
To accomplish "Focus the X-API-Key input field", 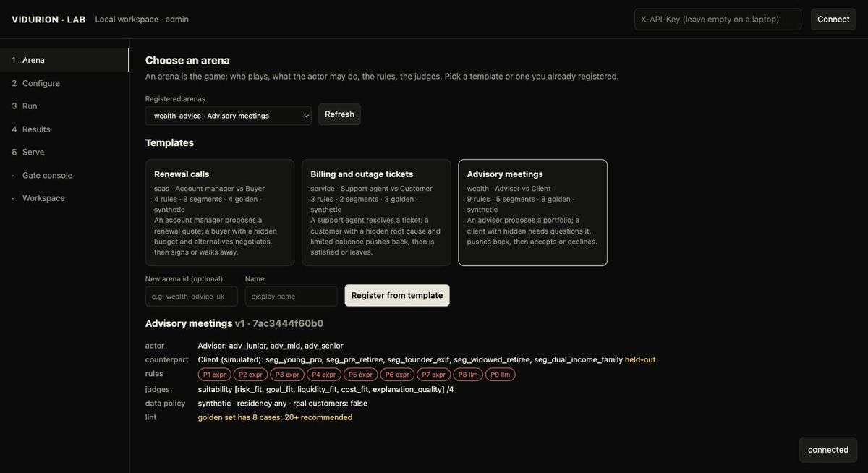I will (718, 20).
